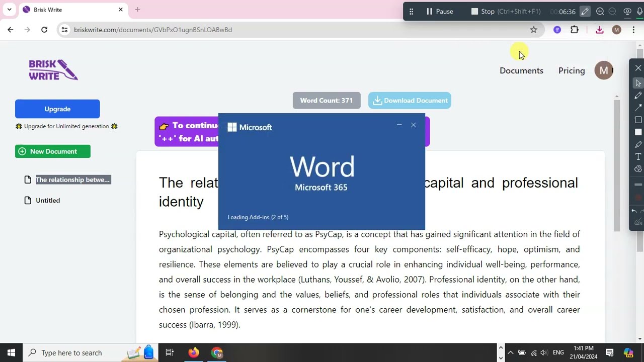This screenshot has height=362, width=644.
Task: Close the Word loading splash window
Action: coord(414,125)
